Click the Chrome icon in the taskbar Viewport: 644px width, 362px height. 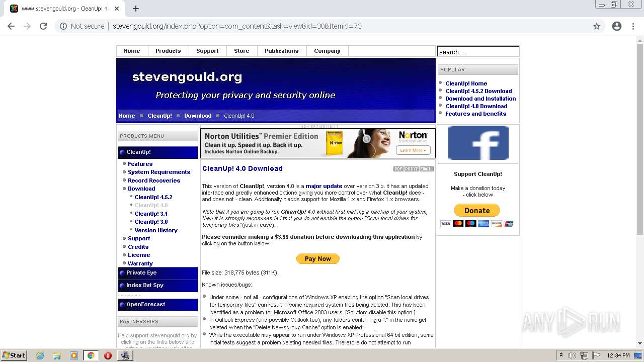[91, 355]
